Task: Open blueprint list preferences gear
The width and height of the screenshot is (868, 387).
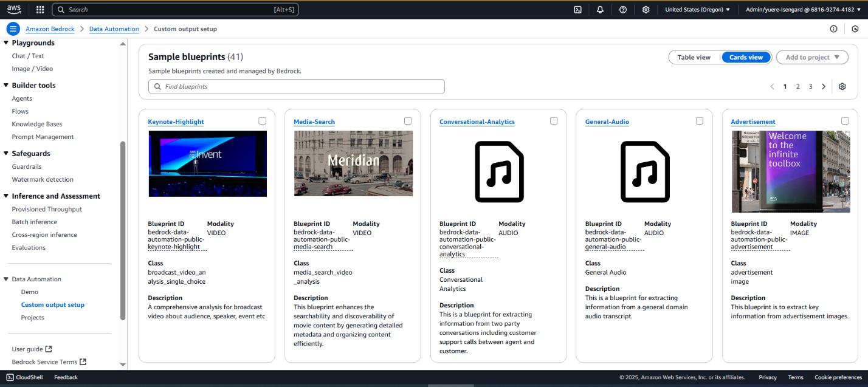Action: click(842, 86)
